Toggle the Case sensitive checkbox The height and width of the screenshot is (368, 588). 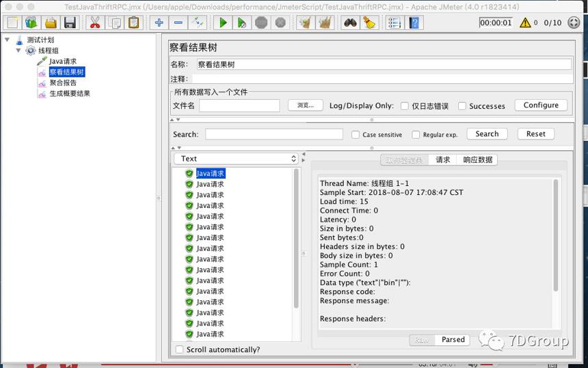[x=356, y=135]
